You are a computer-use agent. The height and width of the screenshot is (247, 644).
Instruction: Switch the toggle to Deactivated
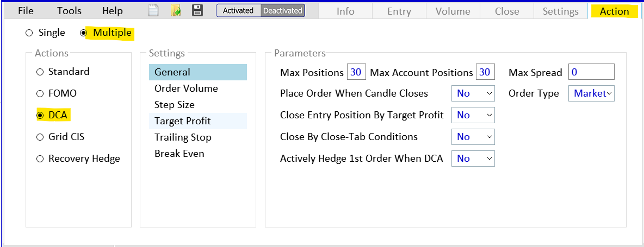pos(283,10)
